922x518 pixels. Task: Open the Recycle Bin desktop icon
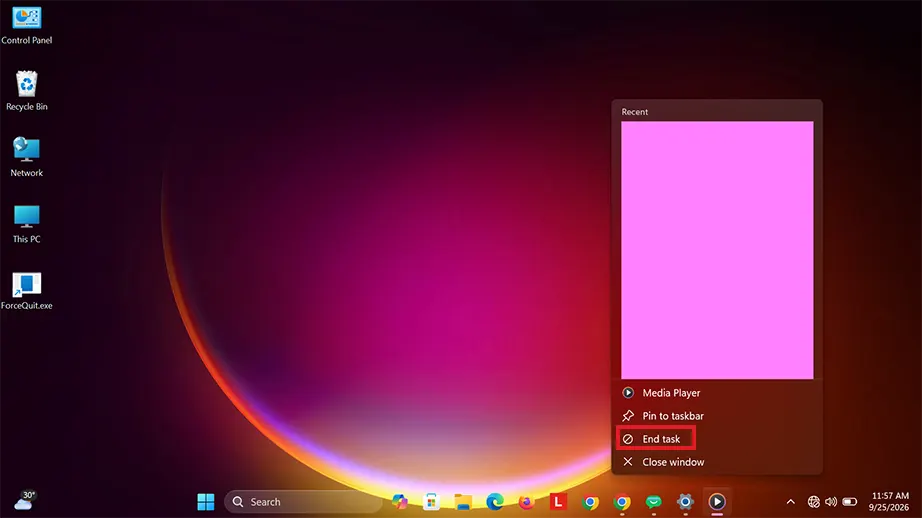(x=26, y=91)
